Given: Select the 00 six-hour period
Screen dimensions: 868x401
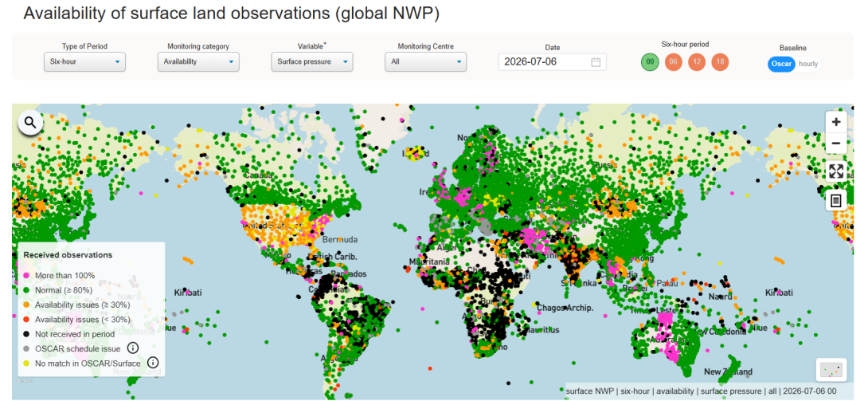Looking at the screenshot, I should (x=651, y=62).
